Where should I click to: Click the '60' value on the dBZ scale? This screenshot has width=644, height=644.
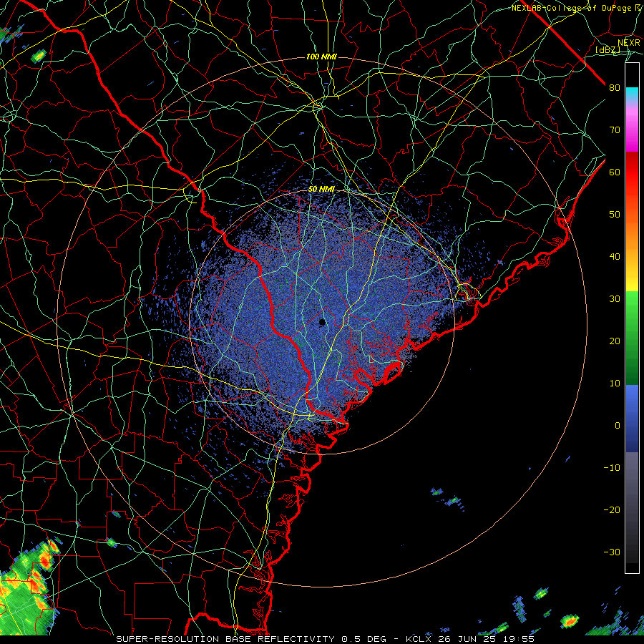click(615, 172)
